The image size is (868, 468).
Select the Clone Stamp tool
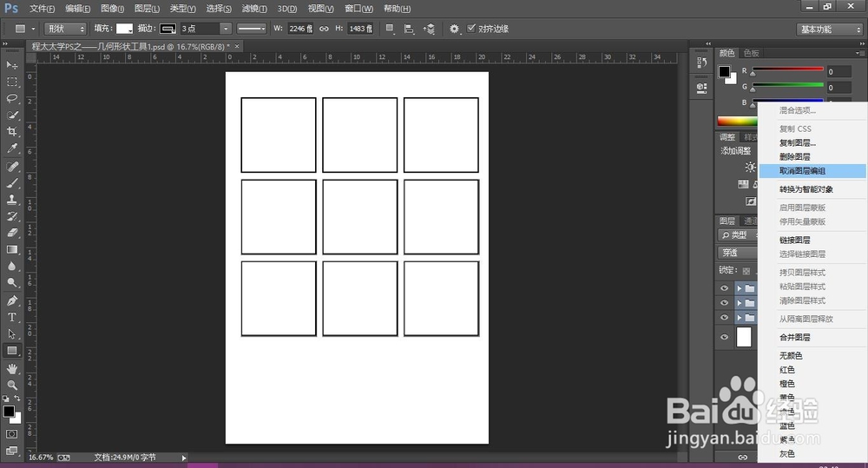click(11, 200)
